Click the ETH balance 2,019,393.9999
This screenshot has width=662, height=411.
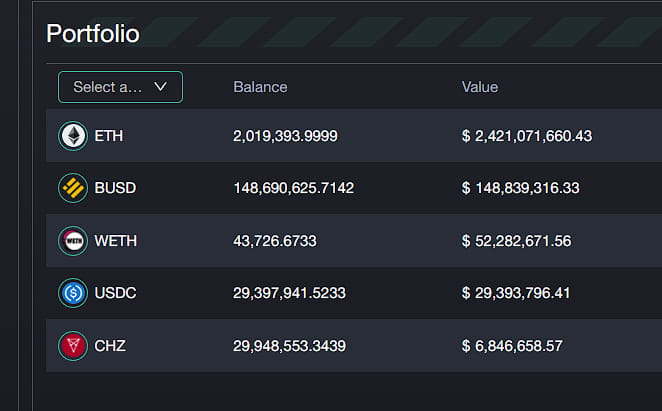285,136
